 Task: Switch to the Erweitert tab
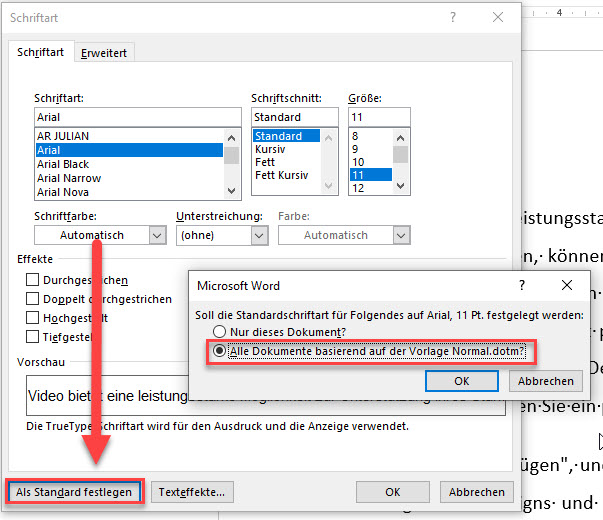104,53
